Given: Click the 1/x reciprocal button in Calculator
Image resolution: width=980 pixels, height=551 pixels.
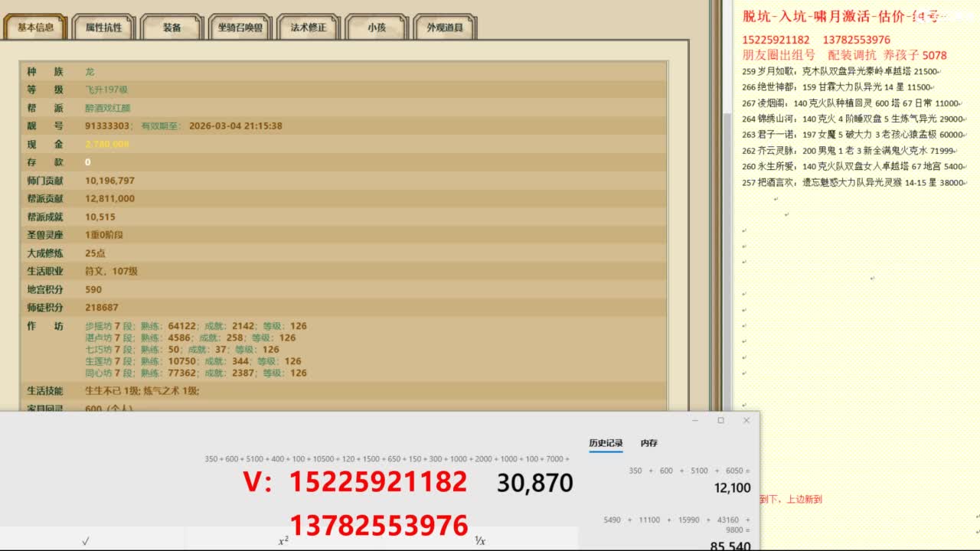Looking at the screenshot, I should [480, 540].
